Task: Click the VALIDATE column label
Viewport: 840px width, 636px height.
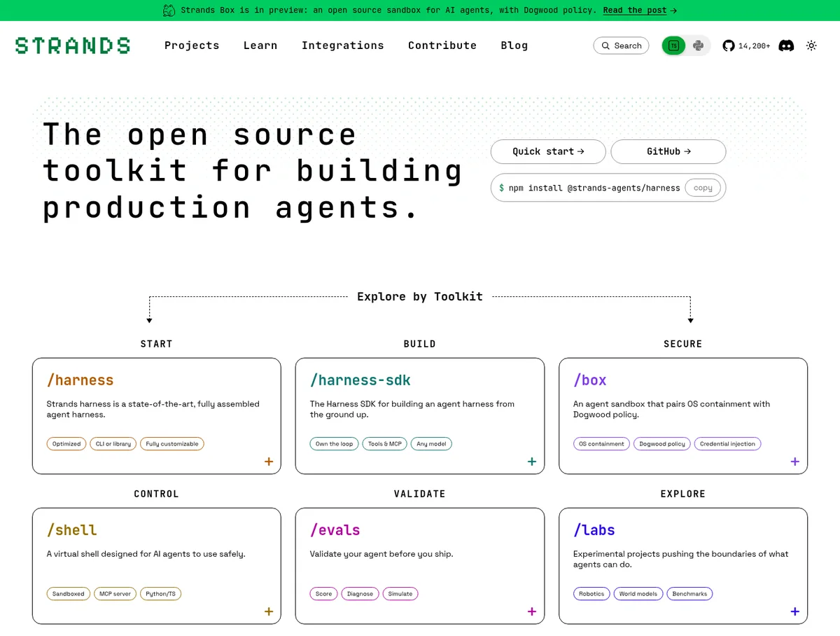Action: (419, 494)
